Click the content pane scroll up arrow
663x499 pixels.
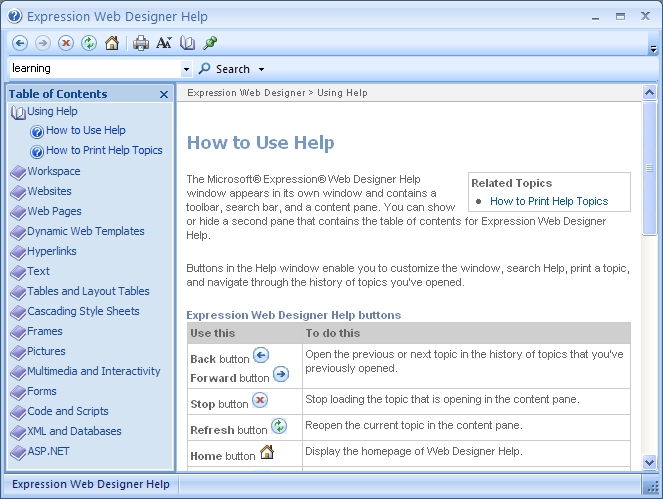649,92
